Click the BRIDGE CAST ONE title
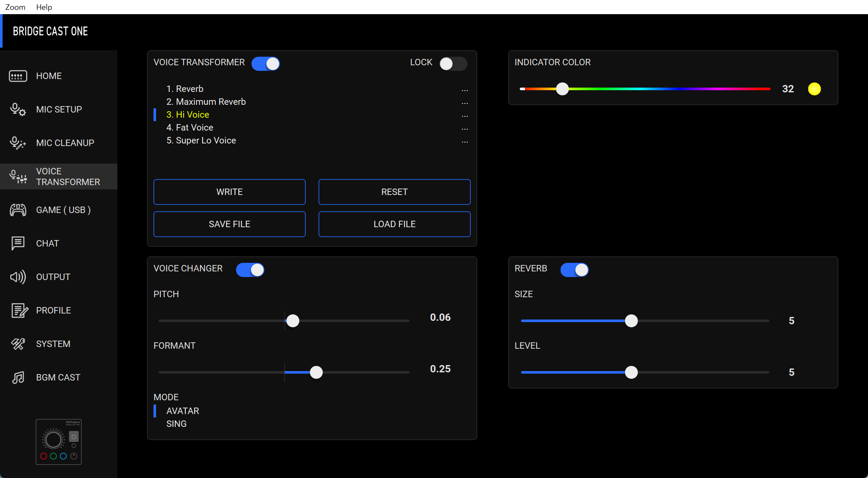The image size is (868, 478). click(x=50, y=31)
